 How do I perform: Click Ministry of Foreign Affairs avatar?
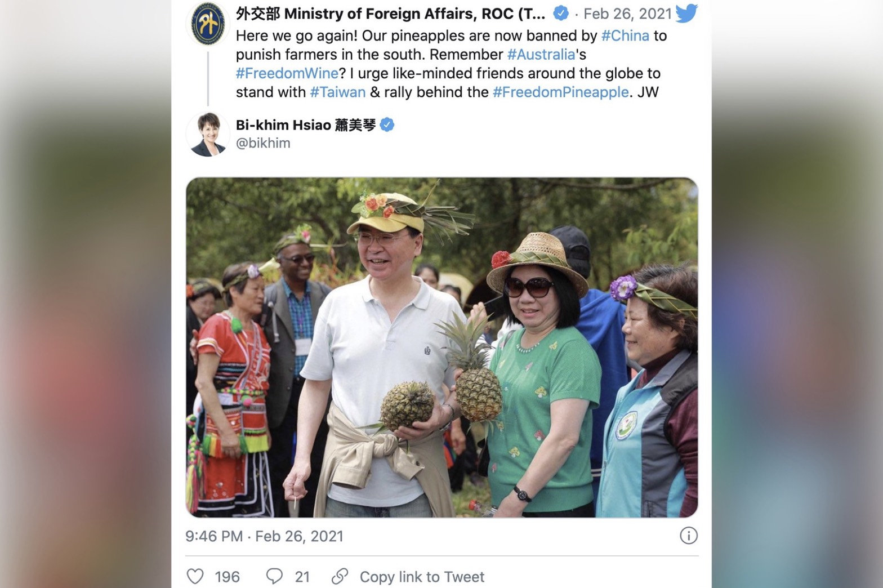208,24
